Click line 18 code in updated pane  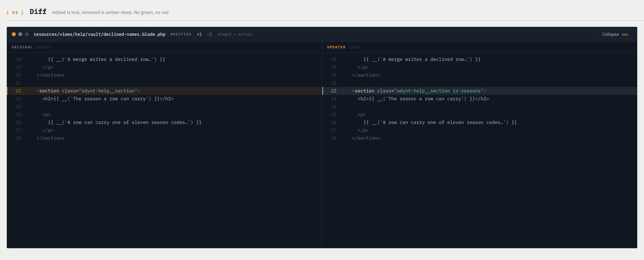click(x=422, y=59)
